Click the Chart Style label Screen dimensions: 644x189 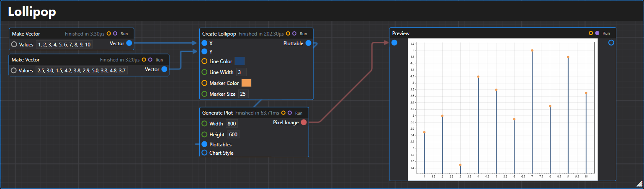click(222, 153)
